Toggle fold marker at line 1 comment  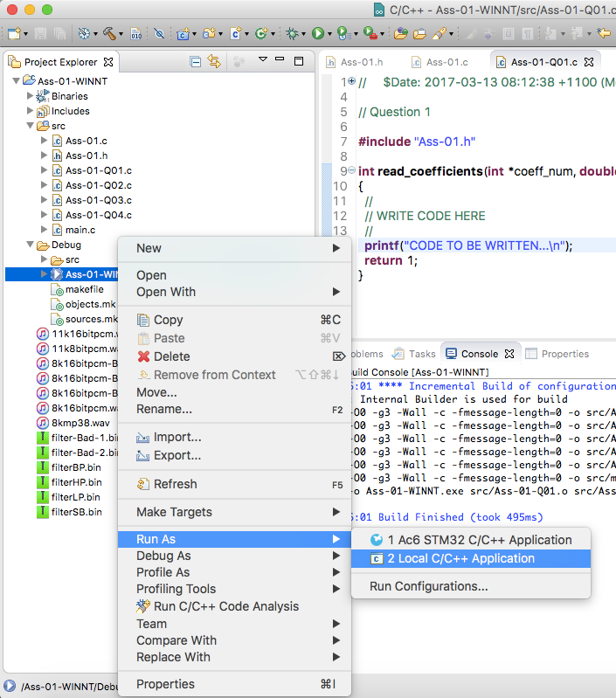pyautogui.click(x=351, y=82)
